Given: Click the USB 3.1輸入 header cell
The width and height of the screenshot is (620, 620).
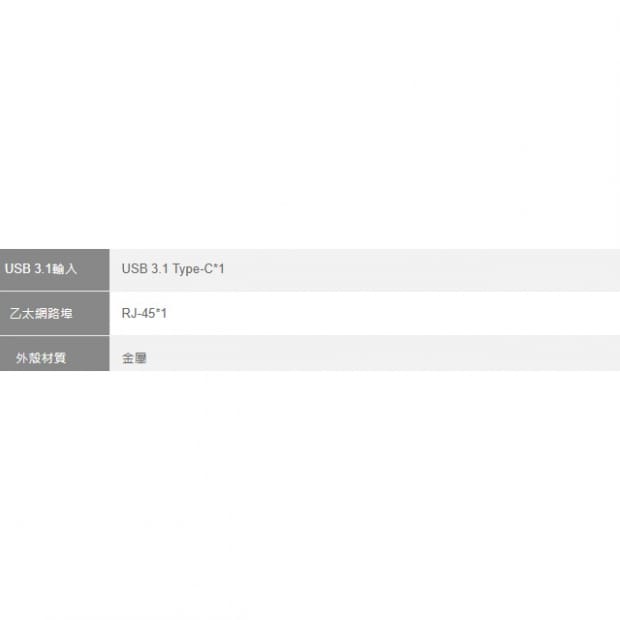Looking at the screenshot, I should click(55, 270).
